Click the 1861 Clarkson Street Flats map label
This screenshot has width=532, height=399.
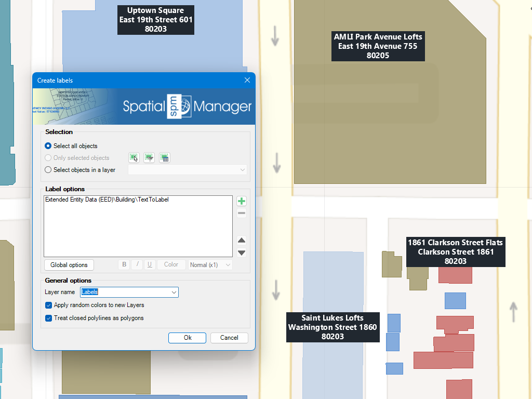point(456,252)
